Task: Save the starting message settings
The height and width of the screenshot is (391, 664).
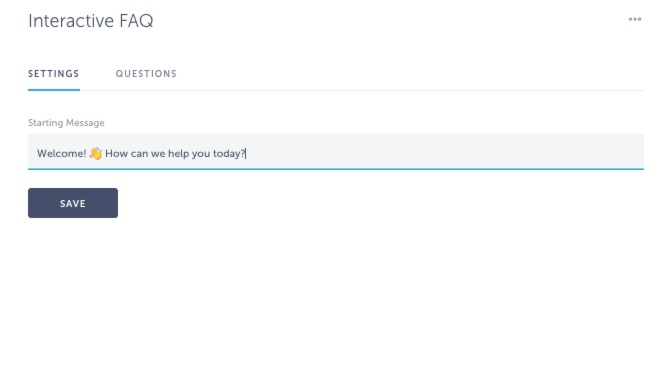Action: pos(73,203)
